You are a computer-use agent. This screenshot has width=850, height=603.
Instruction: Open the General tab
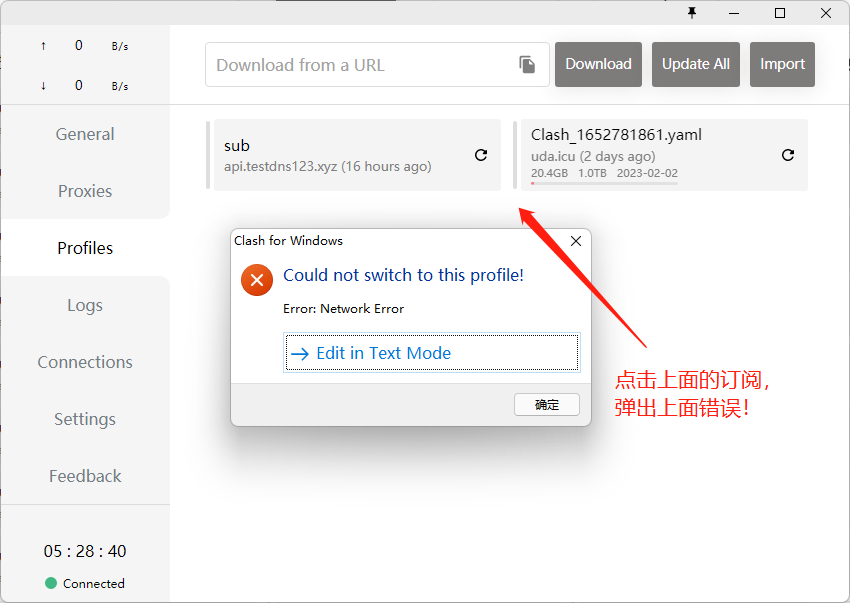tap(85, 134)
